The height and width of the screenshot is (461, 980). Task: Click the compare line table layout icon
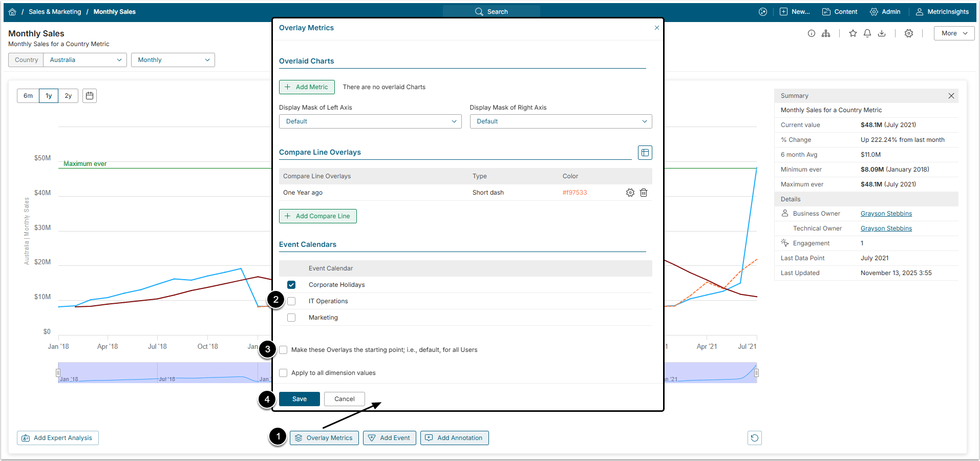[x=645, y=153]
